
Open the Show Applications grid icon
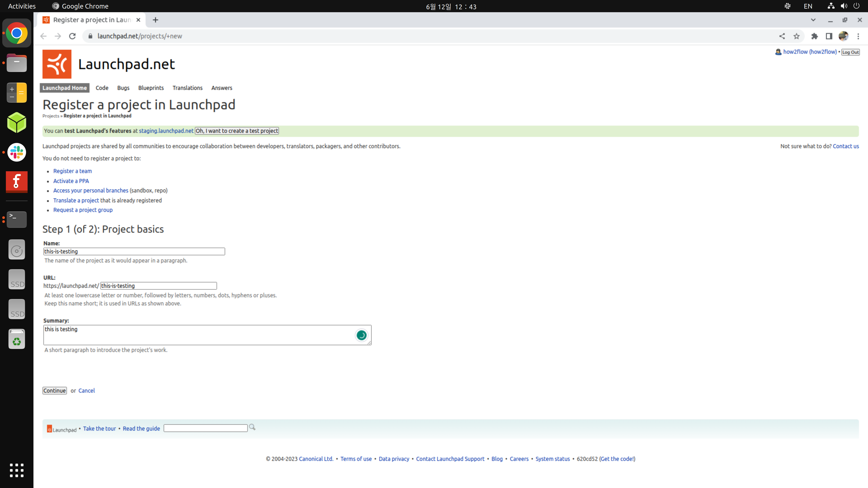point(17,470)
